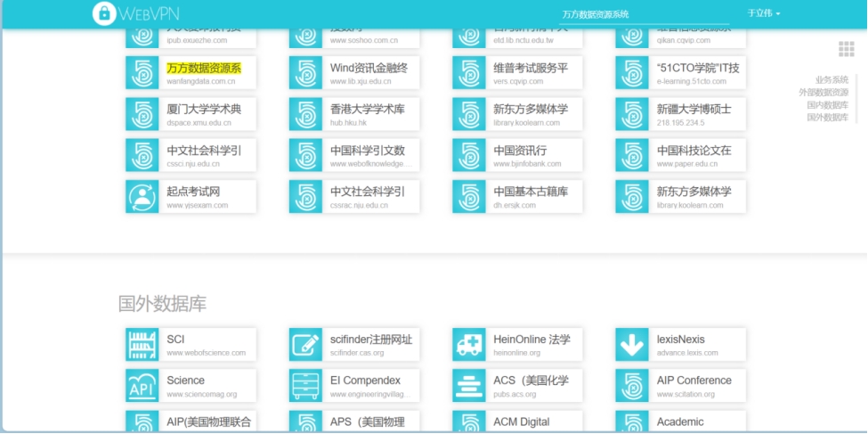Open Wind资讯金融终 link
868x434 pixels.
coord(369,69)
